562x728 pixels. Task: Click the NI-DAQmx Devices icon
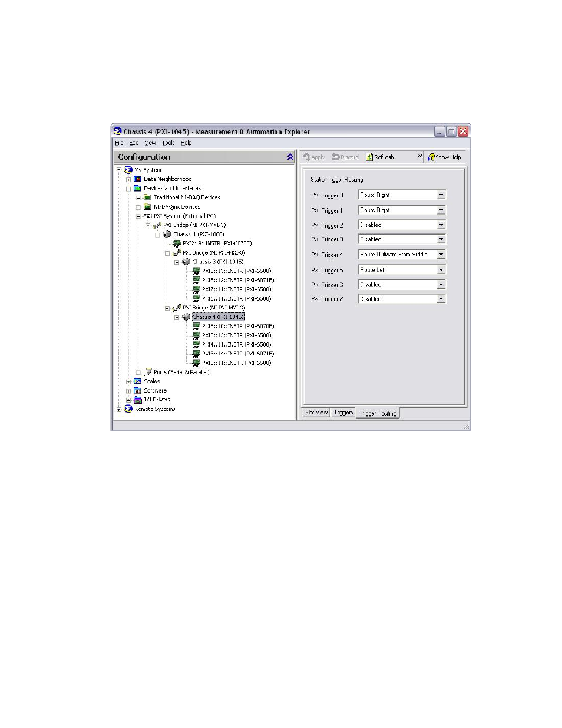[148, 207]
